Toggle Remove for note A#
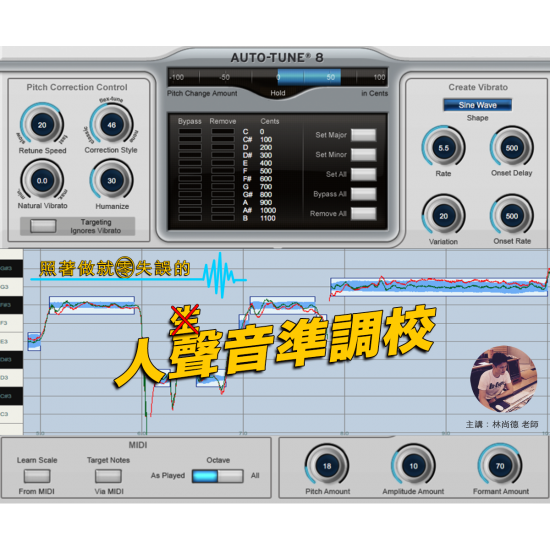Viewport: 550px width, 550px height. [x=223, y=210]
